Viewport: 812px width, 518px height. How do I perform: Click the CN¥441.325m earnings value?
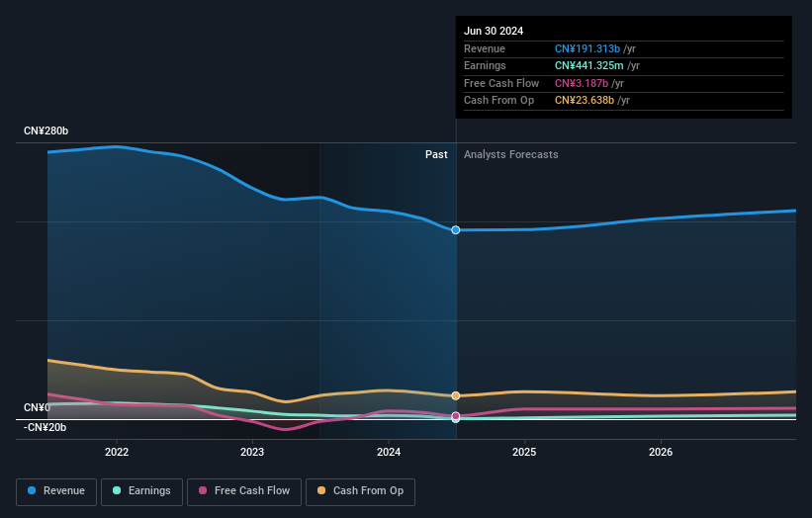(x=588, y=65)
